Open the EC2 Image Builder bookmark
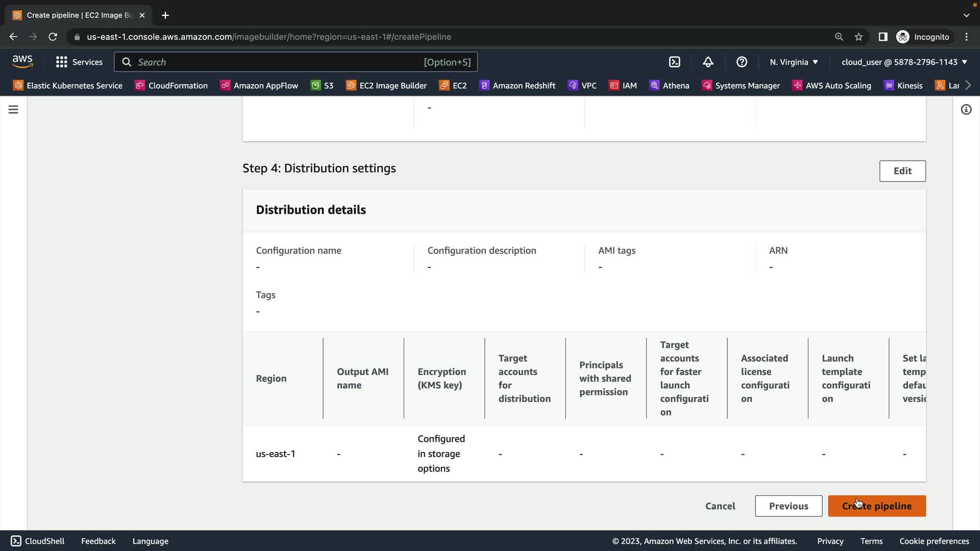The height and width of the screenshot is (551, 980). [386, 86]
